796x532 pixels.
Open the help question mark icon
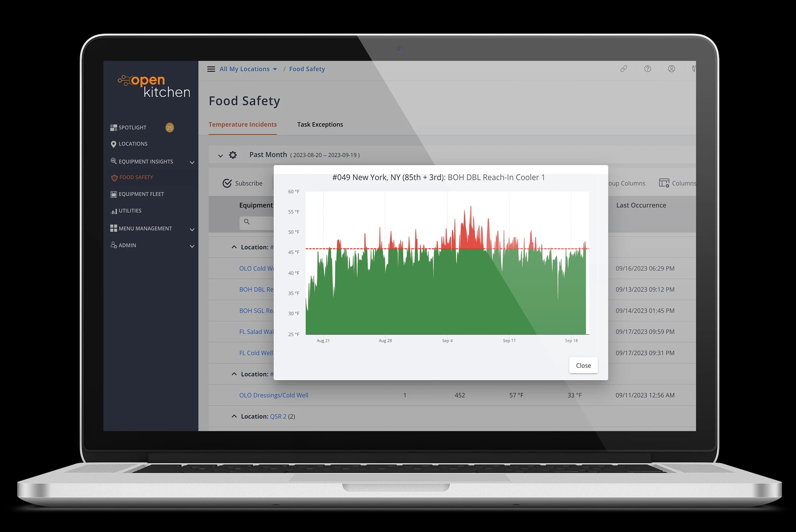click(x=647, y=69)
